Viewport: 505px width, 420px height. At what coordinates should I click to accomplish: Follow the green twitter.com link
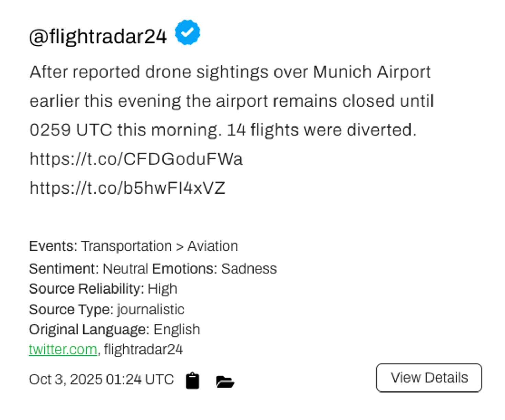63,350
